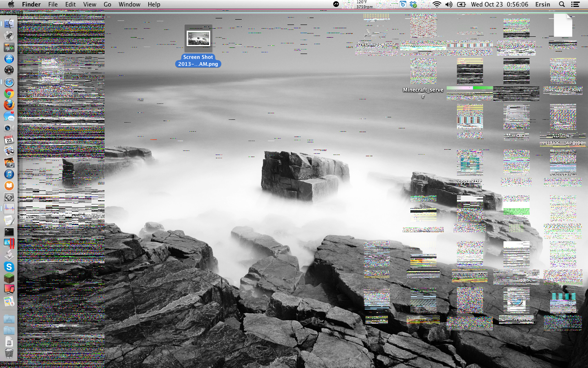This screenshot has width=588, height=368.
Task: Open iTunes from the Dock
Action: coord(9,174)
